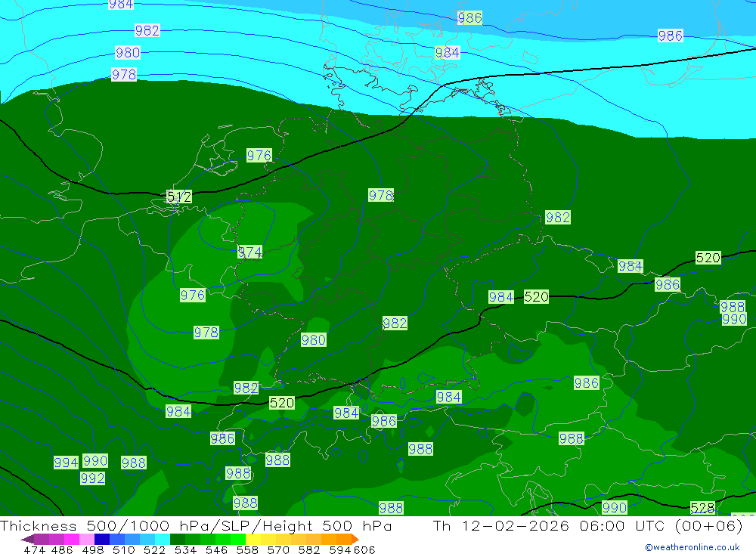Click the 606 legend scale value

pos(364,549)
